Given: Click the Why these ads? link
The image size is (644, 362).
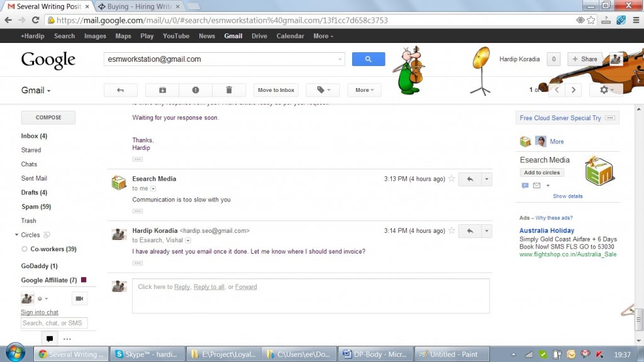Looking at the screenshot, I should pyautogui.click(x=553, y=218).
